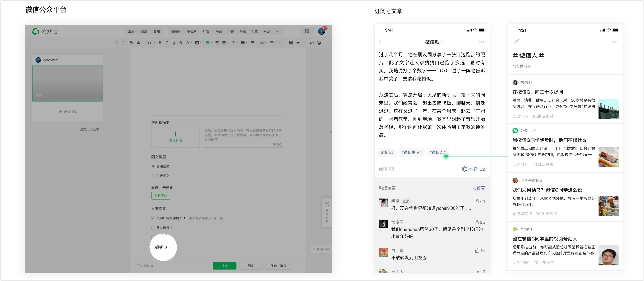
Task: Toggle italic formatting
Action: [x=167, y=43]
